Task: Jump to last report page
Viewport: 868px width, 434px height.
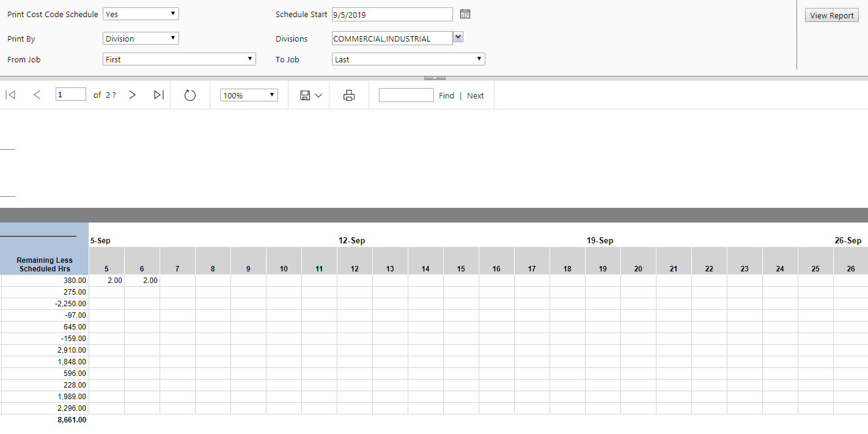Action: (159, 95)
